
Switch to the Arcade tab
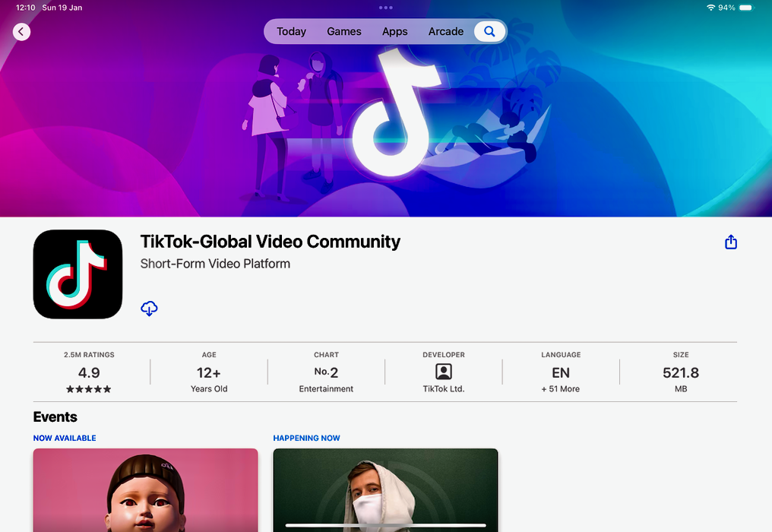(x=445, y=31)
